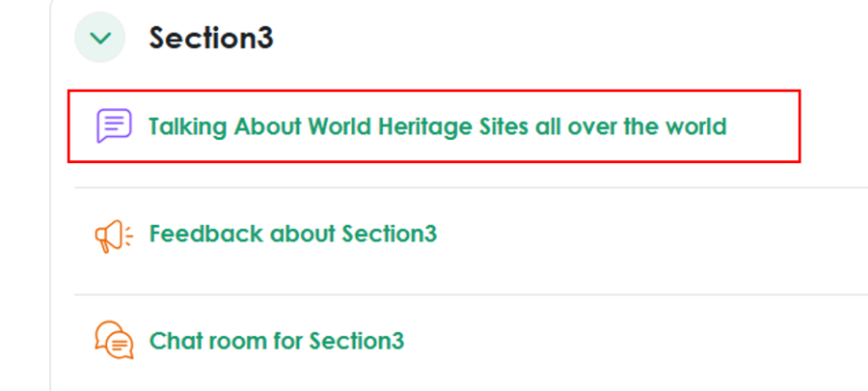
Task: Select the icon beside Chat room for Section3
Action: 114,341
